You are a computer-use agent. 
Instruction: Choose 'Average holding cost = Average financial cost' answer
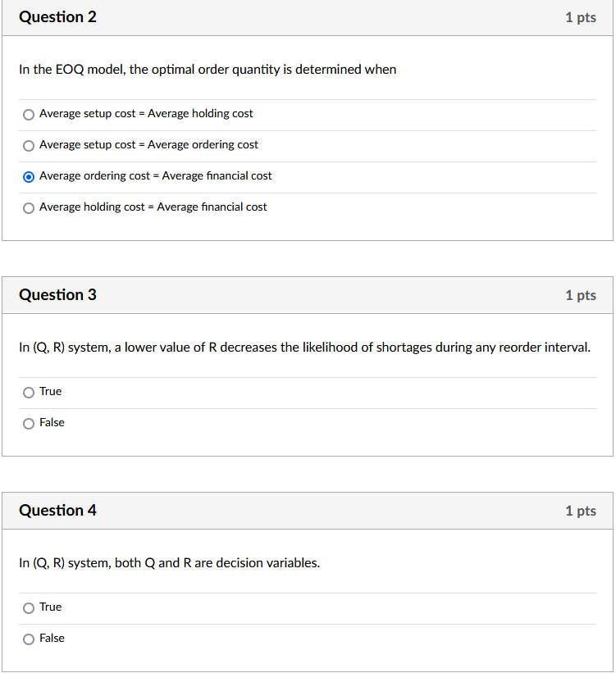tap(29, 208)
